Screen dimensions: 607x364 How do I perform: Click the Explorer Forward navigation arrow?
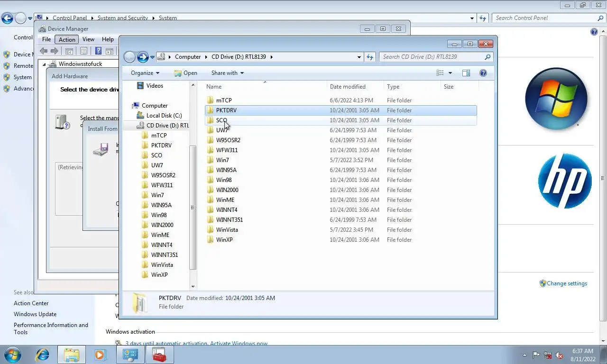143,57
